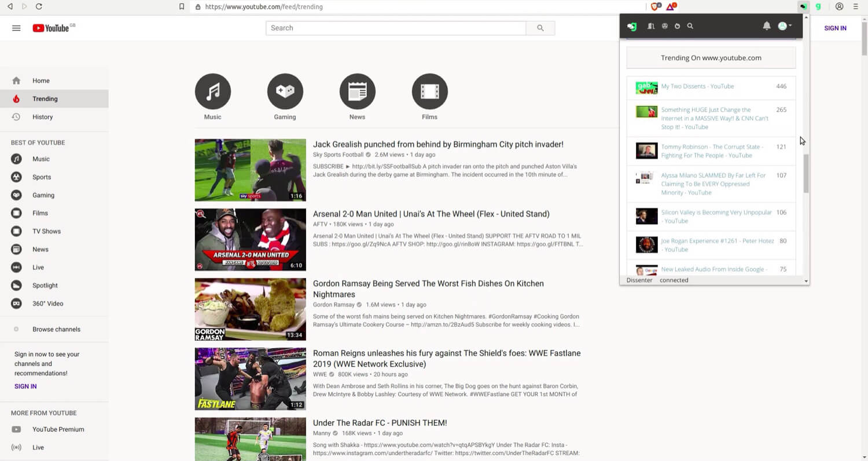Open YouTube Premium in the sidebar
The height and width of the screenshot is (461, 868).
[54, 429]
